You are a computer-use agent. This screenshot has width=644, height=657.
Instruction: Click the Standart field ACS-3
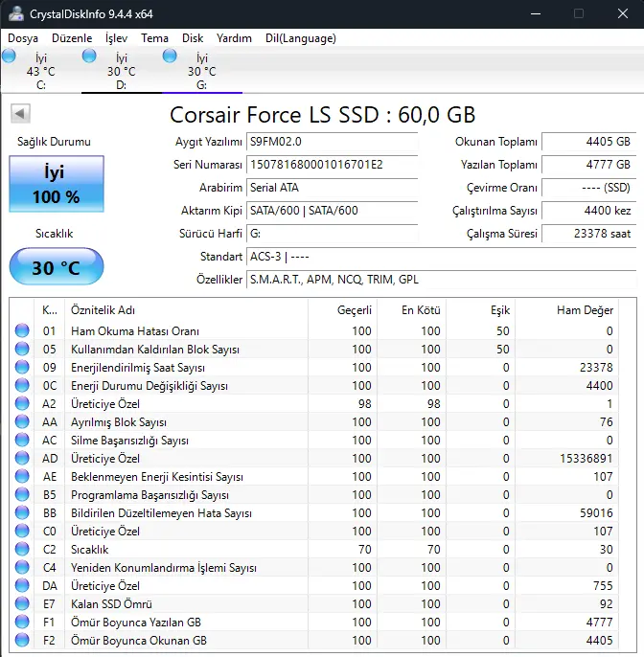click(x=442, y=257)
